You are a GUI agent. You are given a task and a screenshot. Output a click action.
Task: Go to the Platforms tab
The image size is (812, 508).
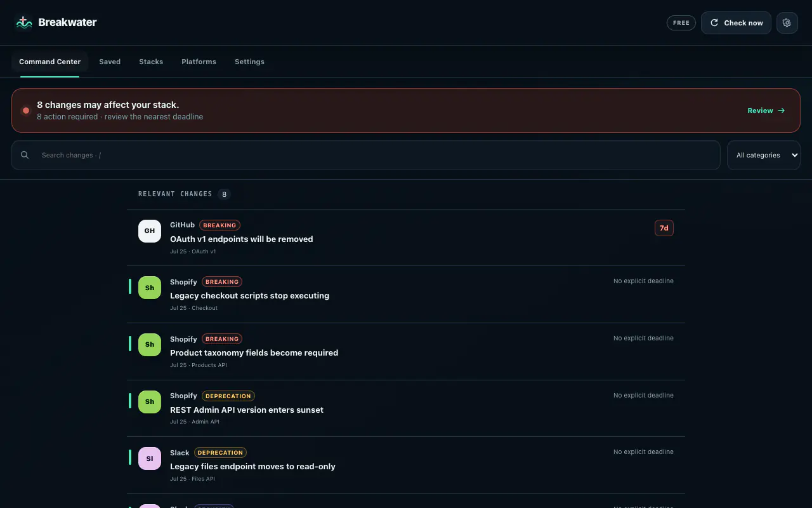199,62
